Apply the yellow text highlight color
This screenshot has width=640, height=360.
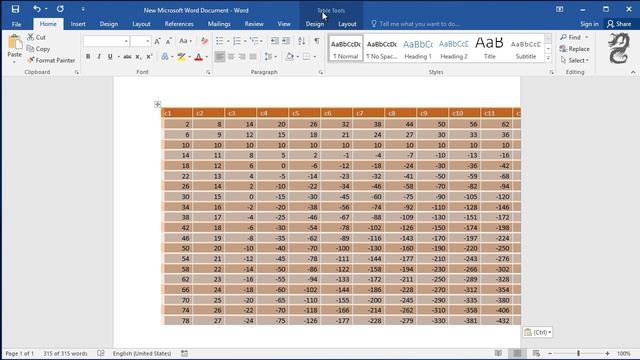point(181,57)
